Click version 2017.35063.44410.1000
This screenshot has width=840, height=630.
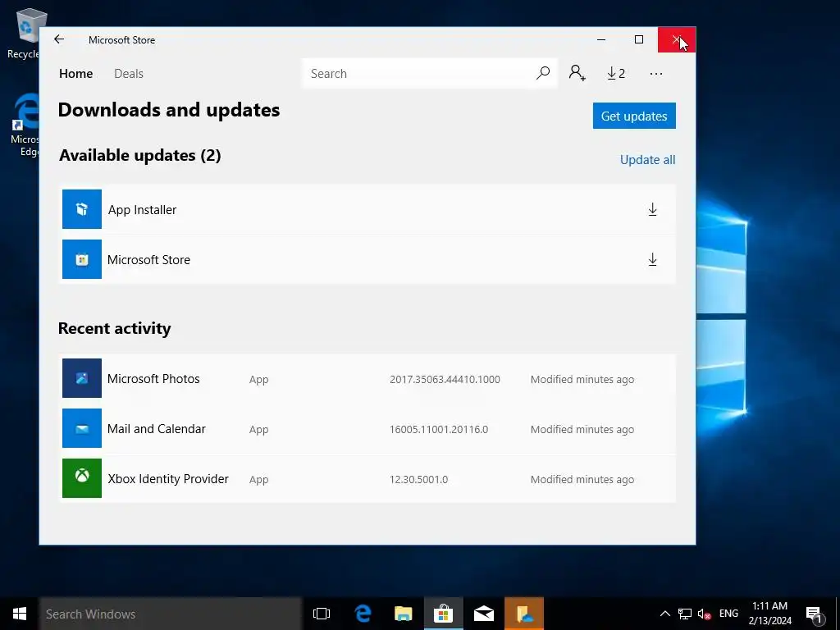[x=445, y=379]
